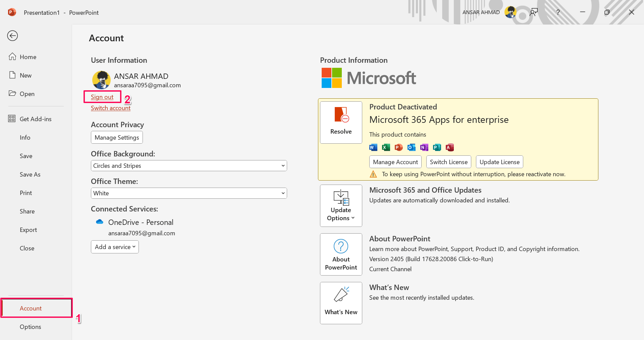Click the warning triangle icon beside reactivate message

(373, 174)
